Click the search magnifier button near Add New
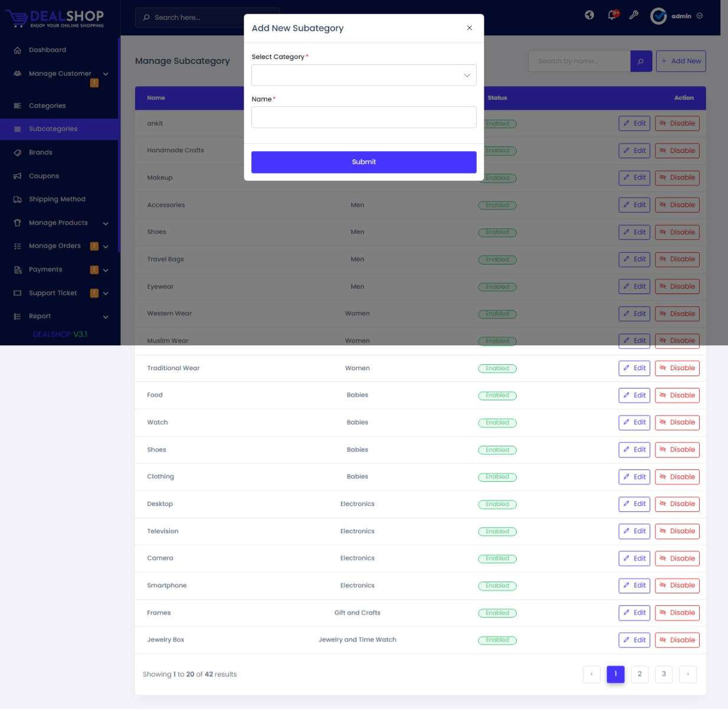The image size is (728, 709). coord(641,61)
